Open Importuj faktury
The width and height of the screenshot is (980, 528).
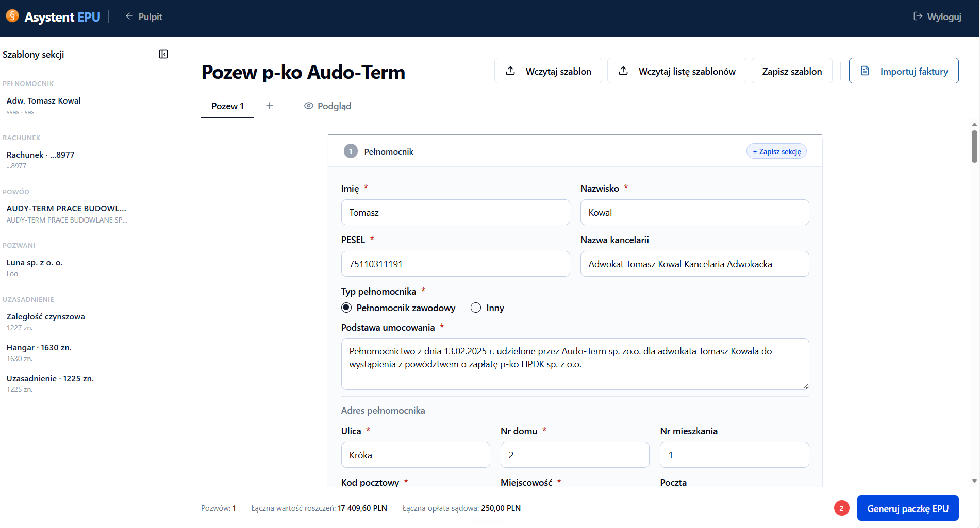(x=904, y=71)
